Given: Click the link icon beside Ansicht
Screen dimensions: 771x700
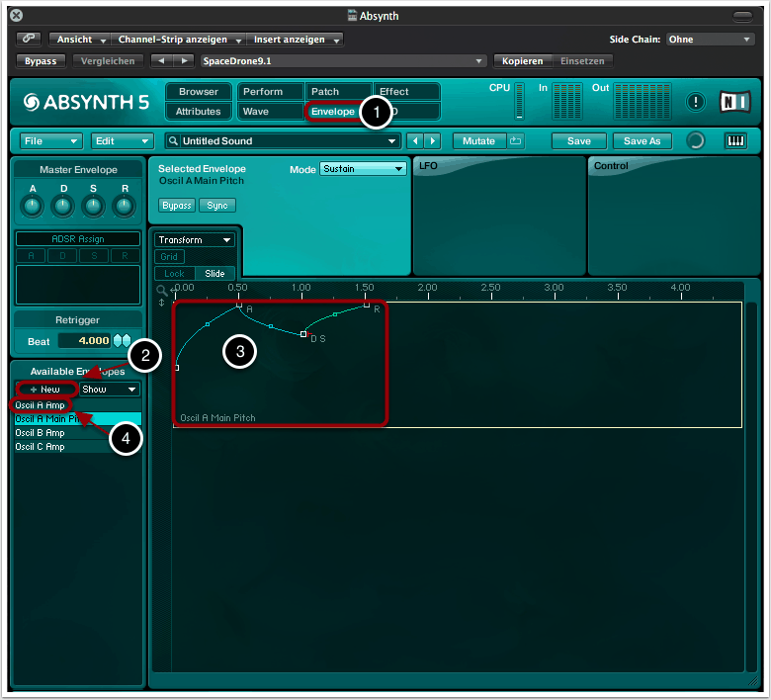Looking at the screenshot, I should pyautogui.click(x=28, y=40).
